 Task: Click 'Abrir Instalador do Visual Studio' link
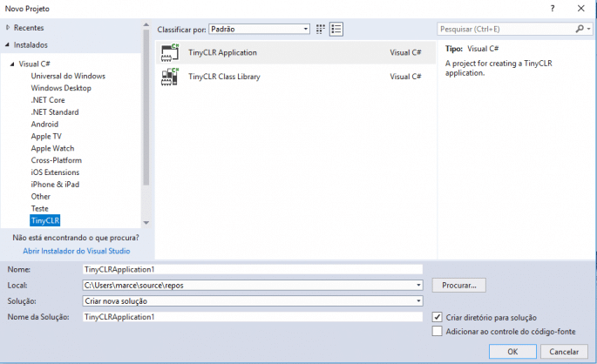pos(77,251)
